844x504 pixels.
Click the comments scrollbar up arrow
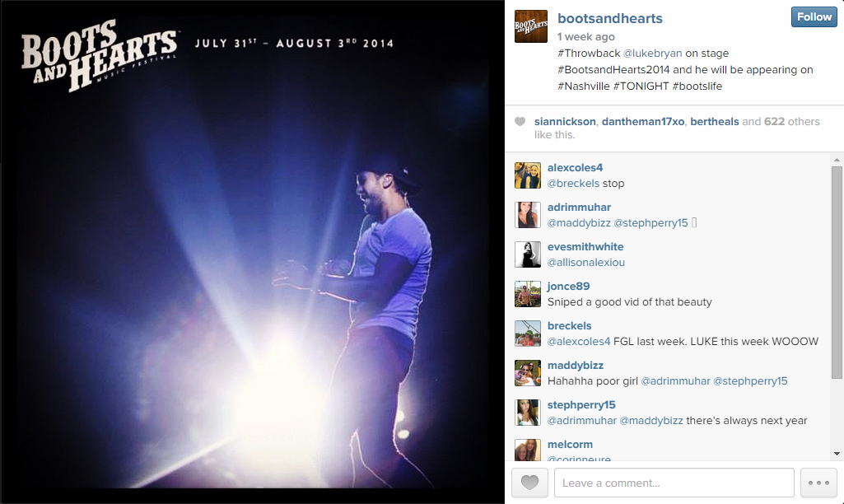tap(837, 160)
